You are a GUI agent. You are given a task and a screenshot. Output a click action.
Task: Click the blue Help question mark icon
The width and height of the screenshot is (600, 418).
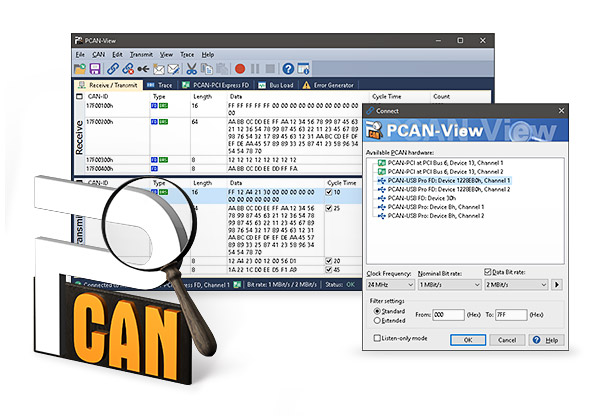288,68
